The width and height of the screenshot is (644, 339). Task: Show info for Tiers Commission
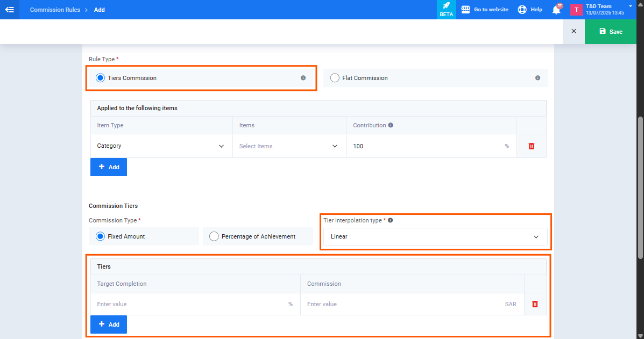click(303, 78)
